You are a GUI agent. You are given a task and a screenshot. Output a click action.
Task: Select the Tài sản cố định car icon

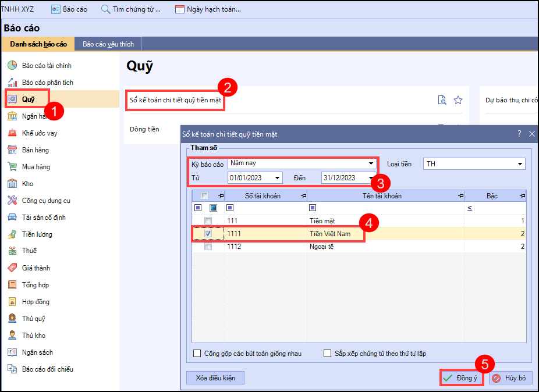(x=12, y=218)
